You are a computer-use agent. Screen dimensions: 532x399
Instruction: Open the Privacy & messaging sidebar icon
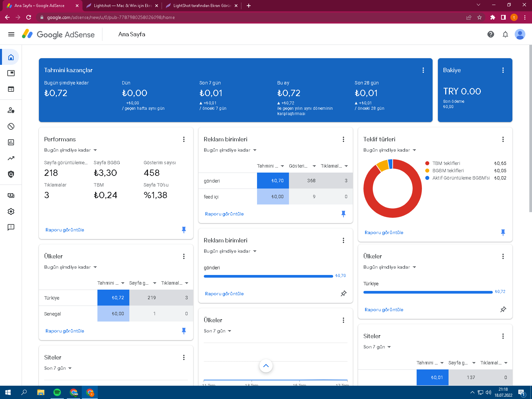coord(11,110)
